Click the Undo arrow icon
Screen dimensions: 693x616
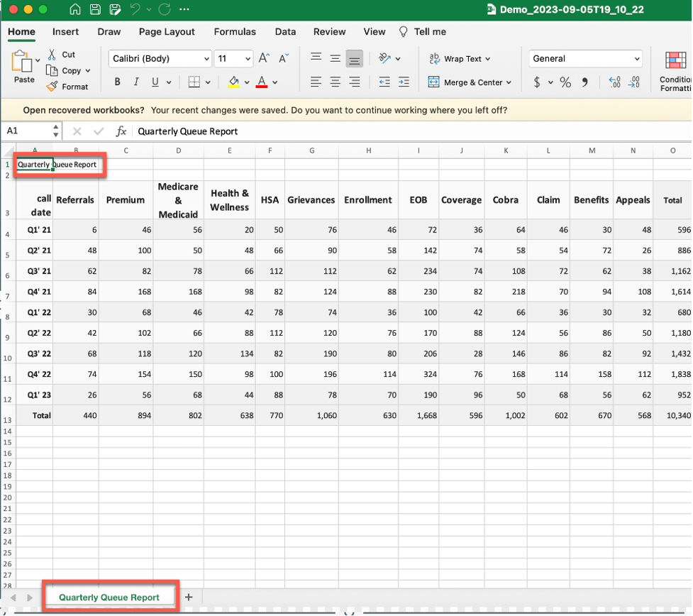pos(134,10)
